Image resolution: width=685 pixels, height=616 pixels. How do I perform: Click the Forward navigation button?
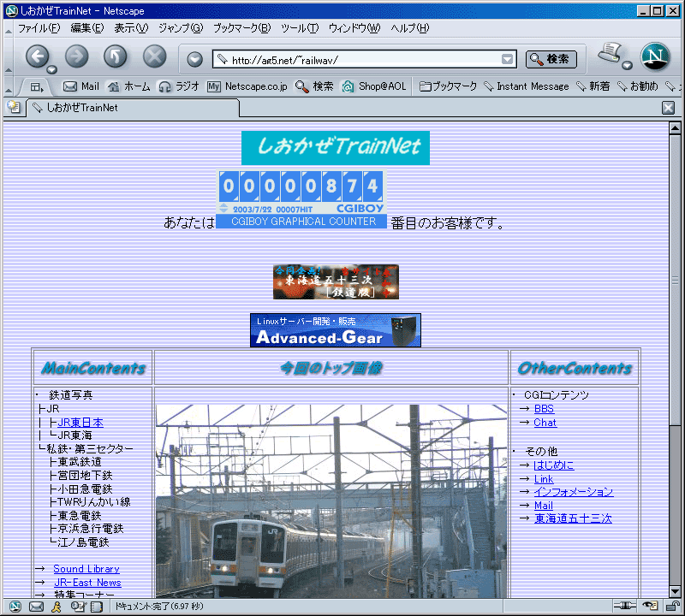click(x=77, y=56)
